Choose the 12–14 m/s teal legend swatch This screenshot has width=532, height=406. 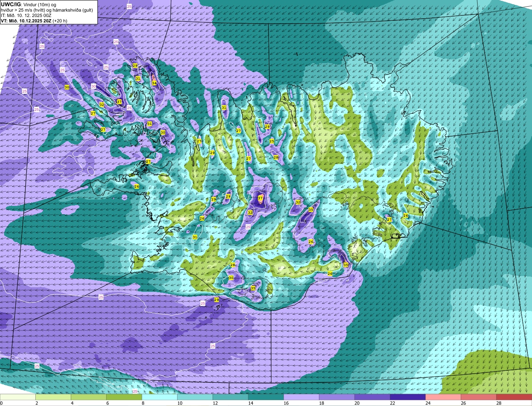[230, 397]
